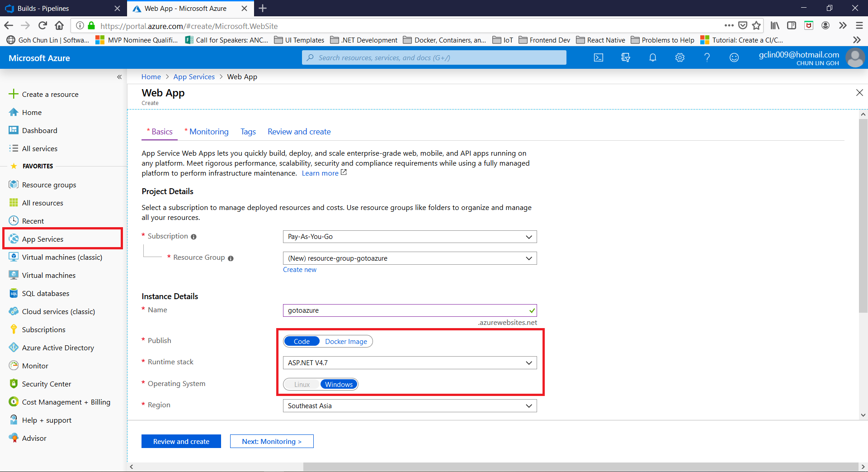Click the Create a resource plus icon
Image resolution: width=868 pixels, height=472 pixels.
coord(14,94)
